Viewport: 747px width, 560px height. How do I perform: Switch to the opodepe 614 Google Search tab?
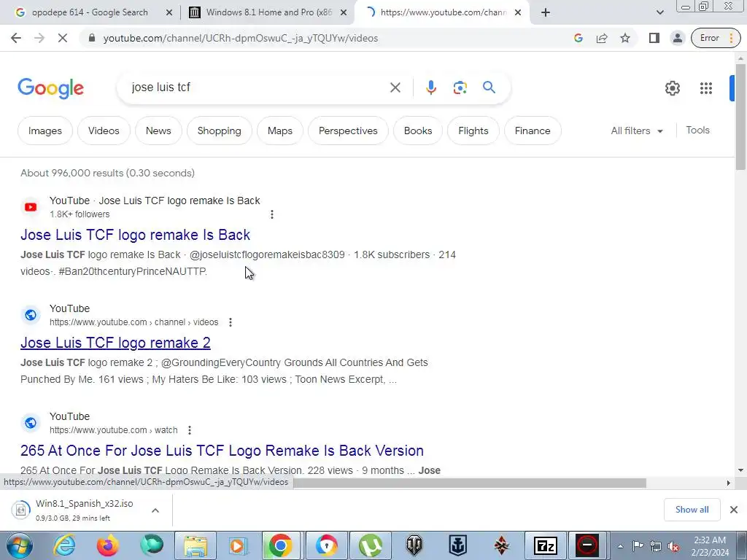90,12
